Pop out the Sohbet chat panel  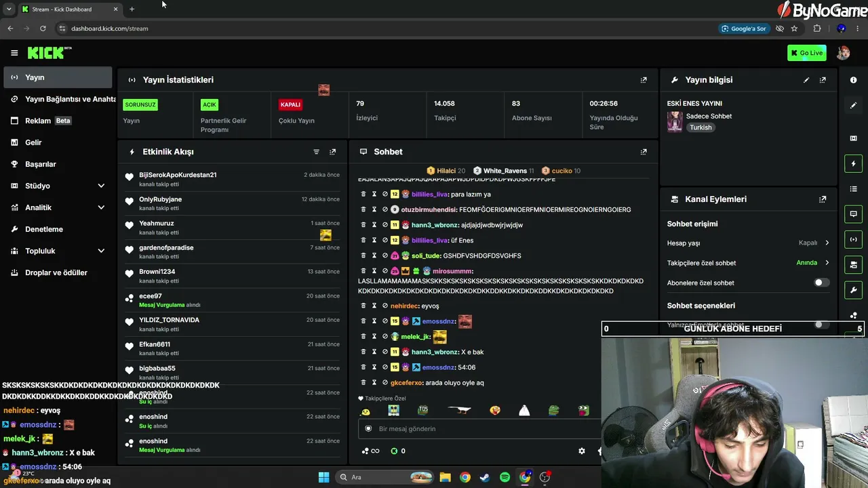point(644,152)
